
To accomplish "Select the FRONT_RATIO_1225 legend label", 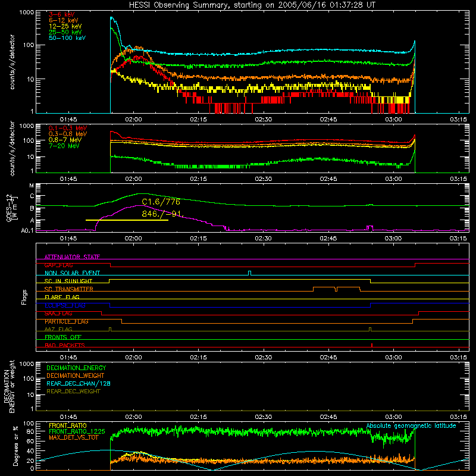I will pyautogui.click(x=77, y=431).
